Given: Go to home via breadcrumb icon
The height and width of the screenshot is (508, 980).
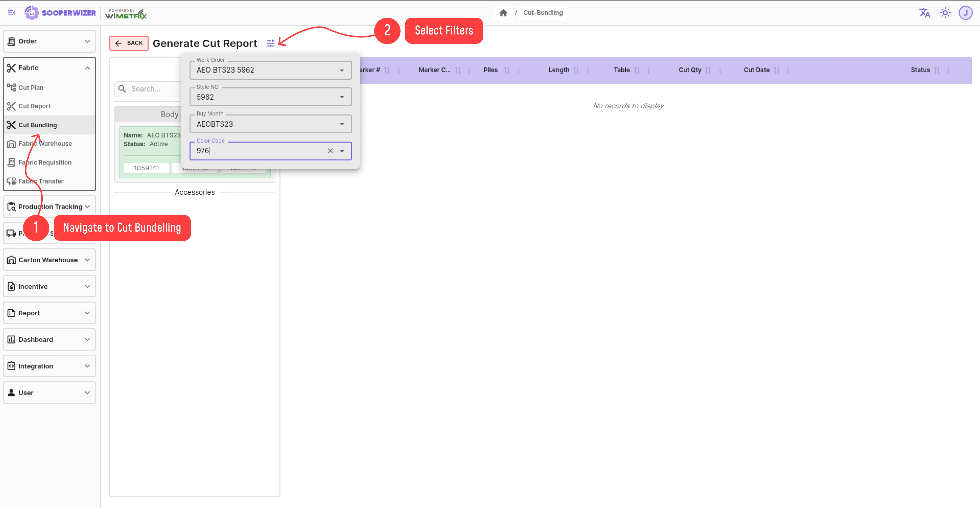Looking at the screenshot, I should [503, 13].
